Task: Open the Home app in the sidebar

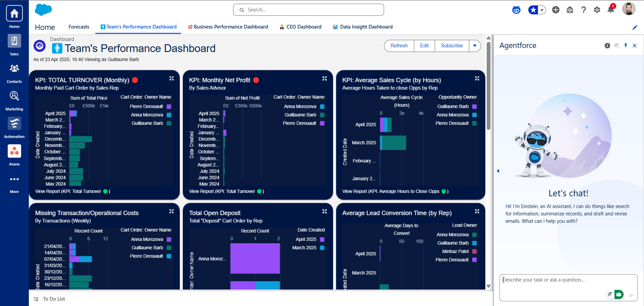Action: tap(14, 14)
